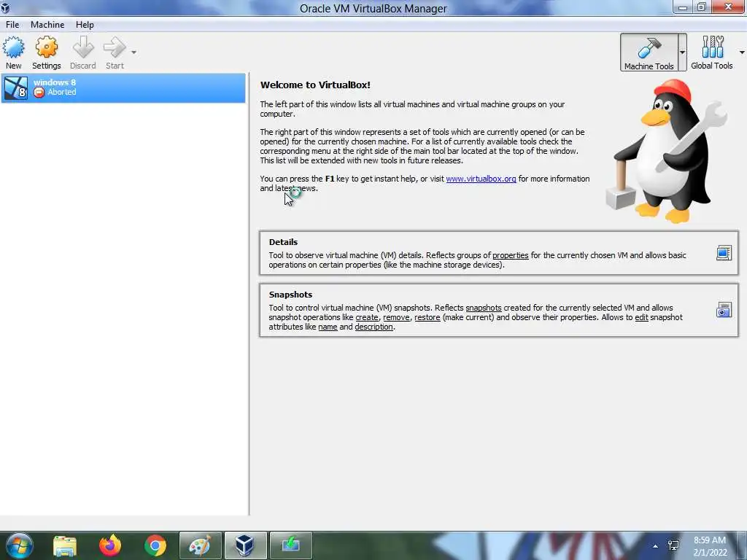Open Settings gear in toolbar

[46, 52]
